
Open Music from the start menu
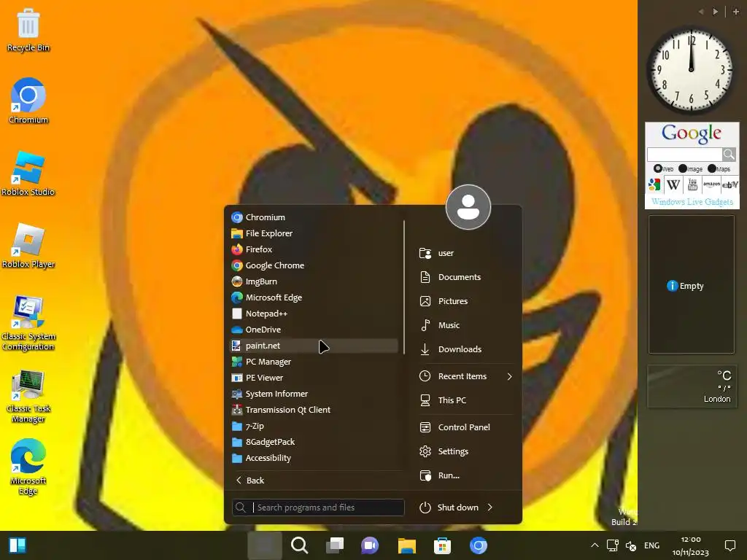point(465,325)
